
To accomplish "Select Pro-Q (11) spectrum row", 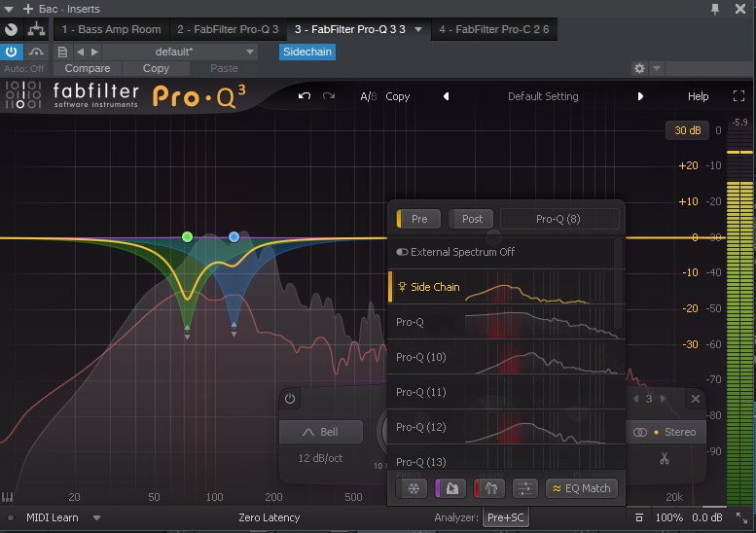I will pyautogui.click(x=504, y=392).
